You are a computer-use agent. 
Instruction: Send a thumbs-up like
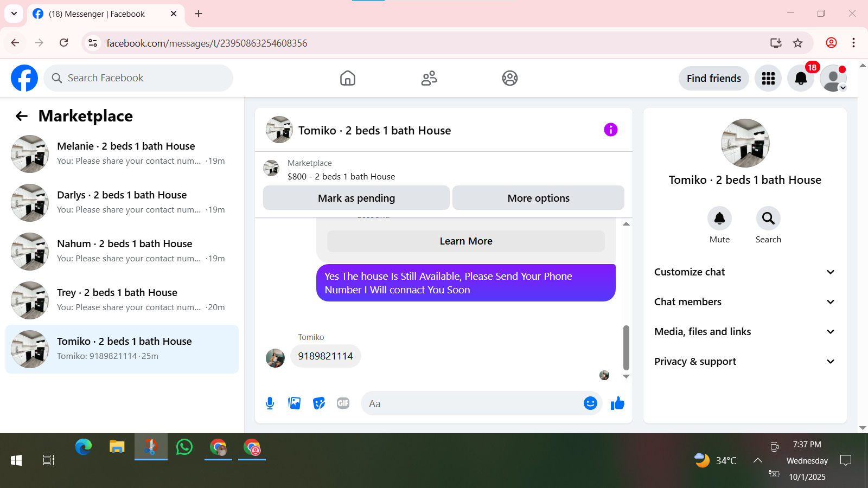coord(617,403)
